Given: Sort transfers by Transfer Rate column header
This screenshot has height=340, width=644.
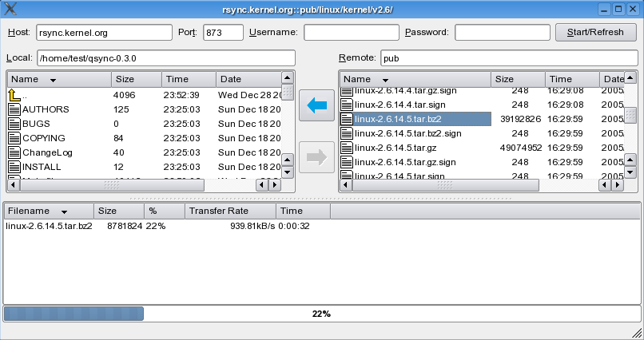Looking at the screenshot, I should click(x=230, y=211).
